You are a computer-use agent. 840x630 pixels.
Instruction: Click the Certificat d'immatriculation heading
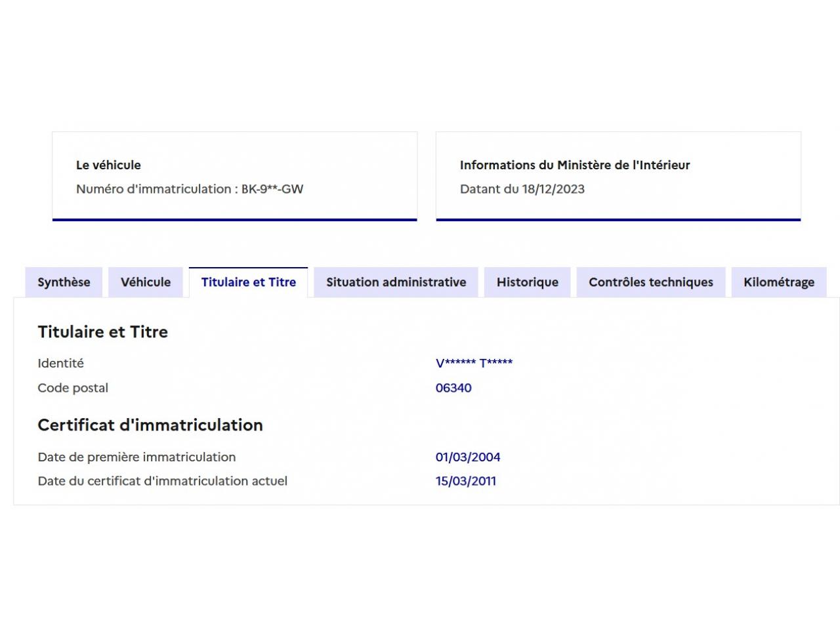click(x=150, y=425)
